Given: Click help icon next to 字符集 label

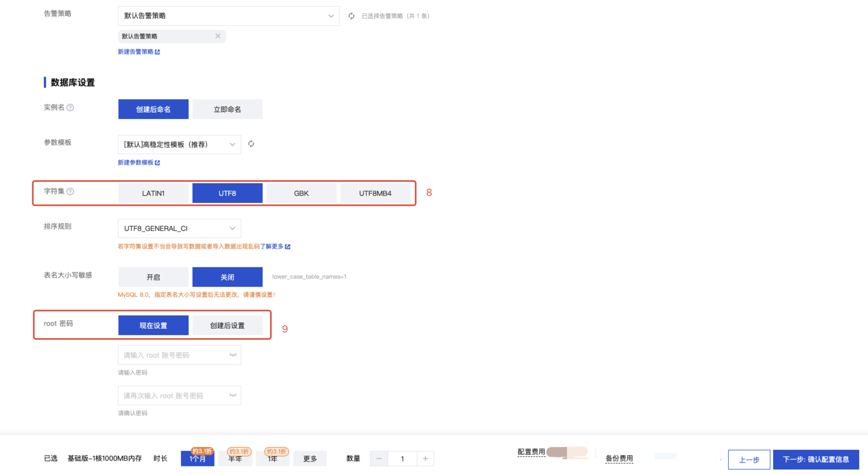Looking at the screenshot, I should point(70,191).
